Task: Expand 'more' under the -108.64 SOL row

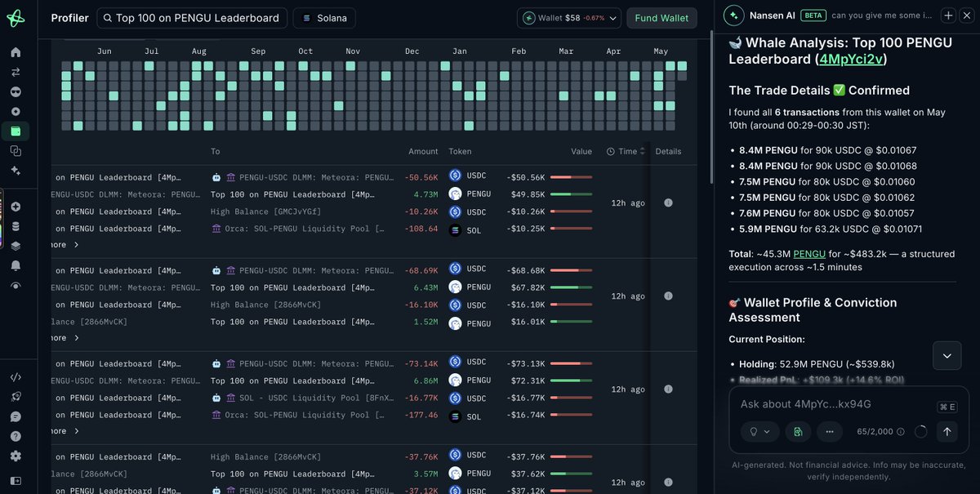Action: [x=65, y=245]
